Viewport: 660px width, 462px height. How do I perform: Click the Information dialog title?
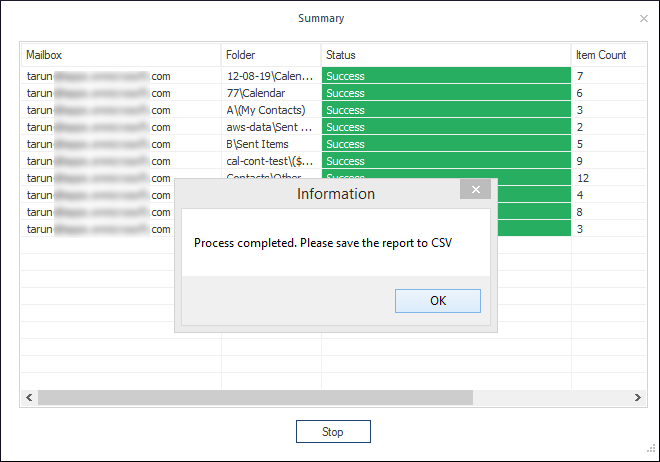(x=336, y=194)
